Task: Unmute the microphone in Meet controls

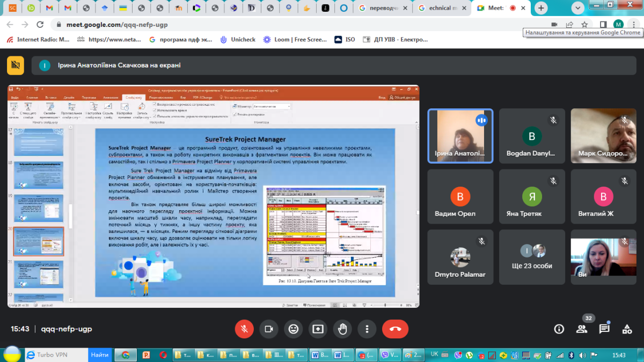Action: coord(244,329)
